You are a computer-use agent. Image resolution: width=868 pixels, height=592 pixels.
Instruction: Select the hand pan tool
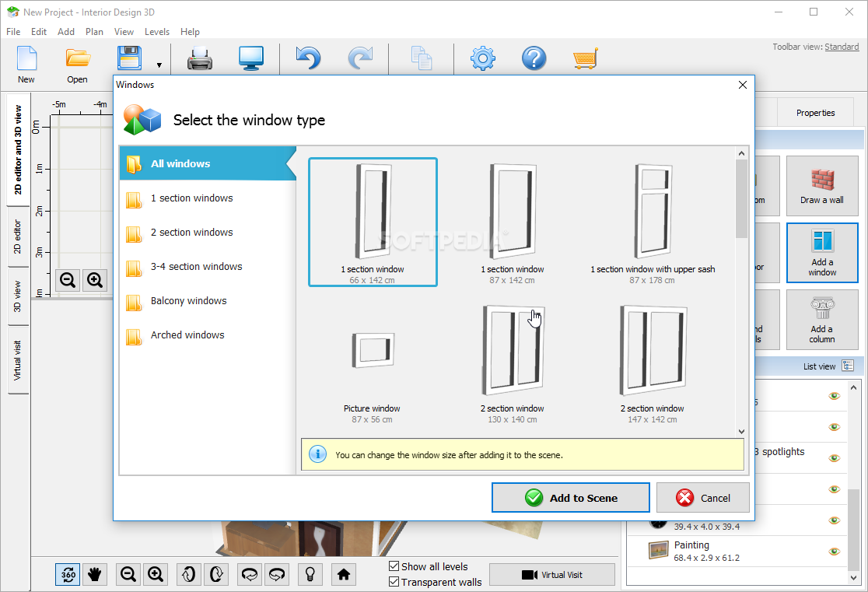95,575
